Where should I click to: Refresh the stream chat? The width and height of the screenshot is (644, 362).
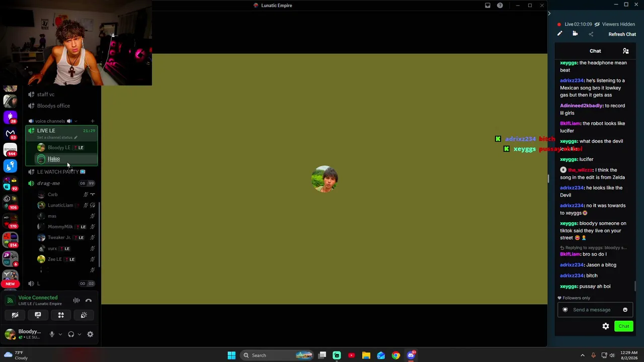[622, 34]
